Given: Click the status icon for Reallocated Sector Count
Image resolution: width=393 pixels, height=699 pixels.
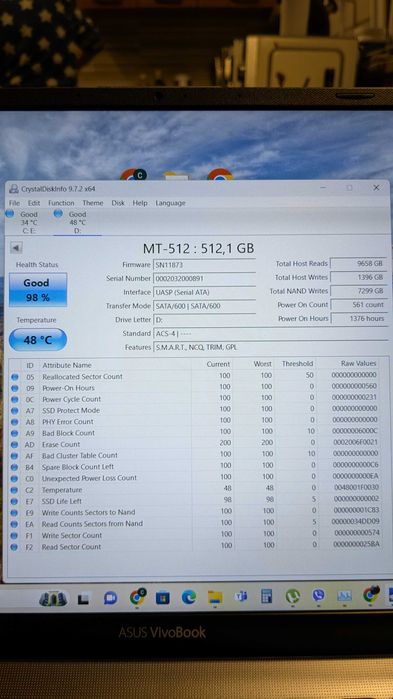Looking at the screenshot, I should click(x=15, y=377).
